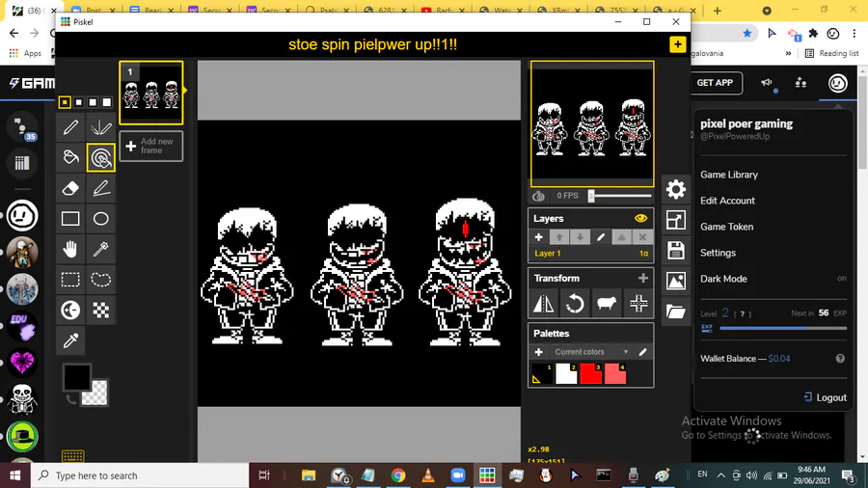Click the GET APP button

point(715,83)
